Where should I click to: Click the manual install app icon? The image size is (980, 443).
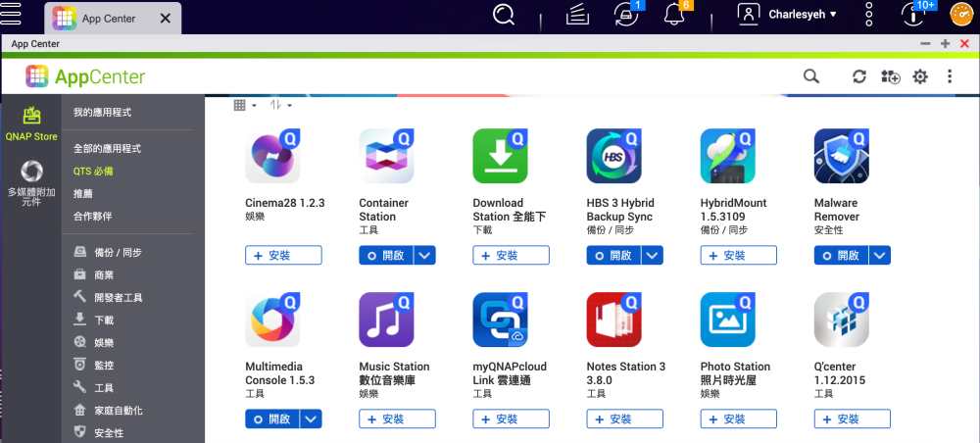[890, 76]
